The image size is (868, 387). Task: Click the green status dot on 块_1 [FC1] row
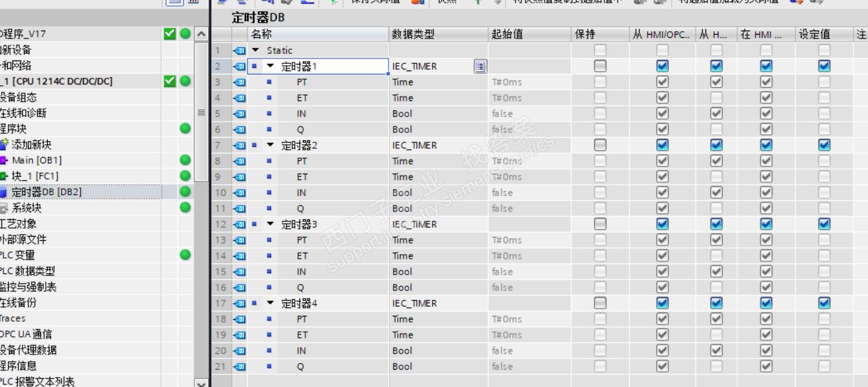coord(185,176)
